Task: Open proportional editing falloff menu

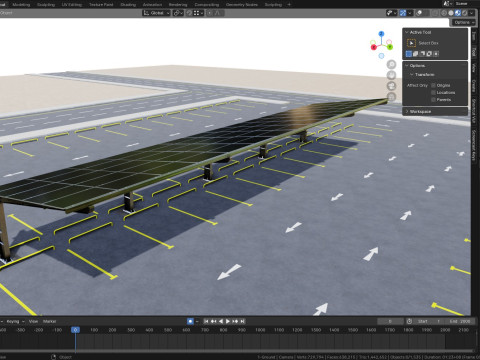Action: [219, 13]
